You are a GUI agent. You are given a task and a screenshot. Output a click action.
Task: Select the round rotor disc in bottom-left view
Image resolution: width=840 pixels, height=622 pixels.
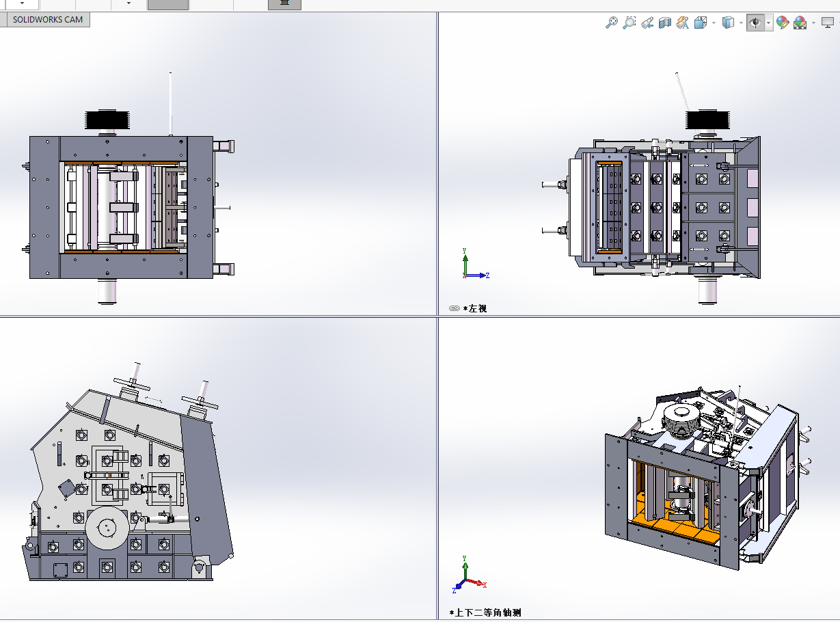(107, 528)
